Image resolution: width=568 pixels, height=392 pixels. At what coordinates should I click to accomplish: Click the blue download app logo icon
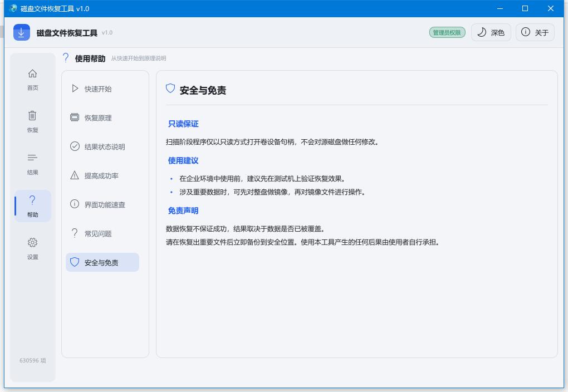[22, 33]
